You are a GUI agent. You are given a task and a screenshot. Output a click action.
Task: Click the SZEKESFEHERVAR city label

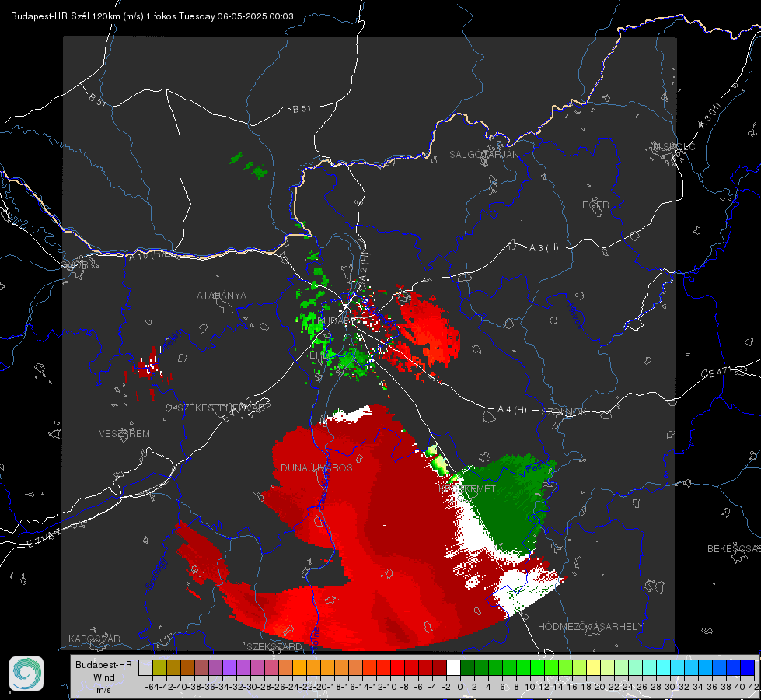tap(221, 408)
